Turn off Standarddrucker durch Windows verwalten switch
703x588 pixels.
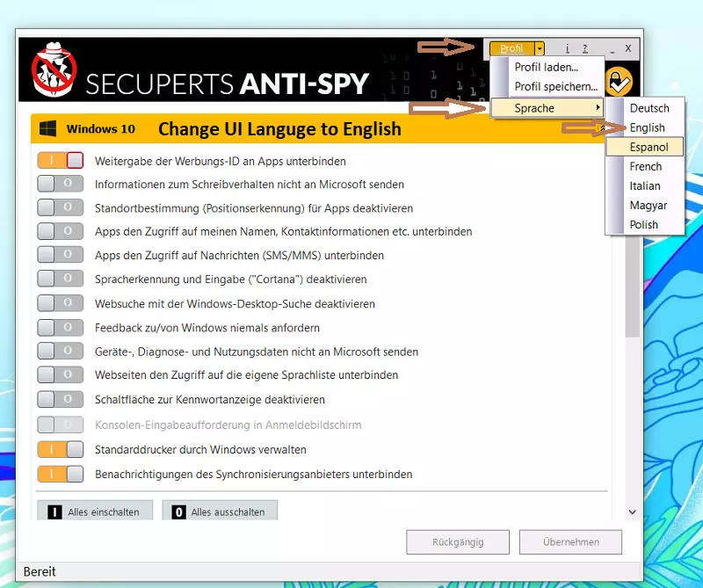[x=61, y=450]
